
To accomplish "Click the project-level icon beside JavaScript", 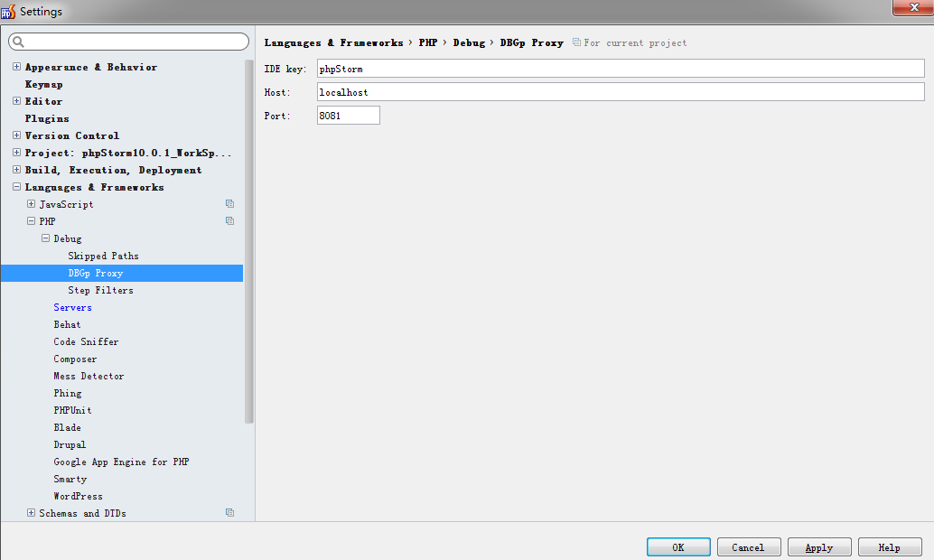I will click(x=230, y=204).
